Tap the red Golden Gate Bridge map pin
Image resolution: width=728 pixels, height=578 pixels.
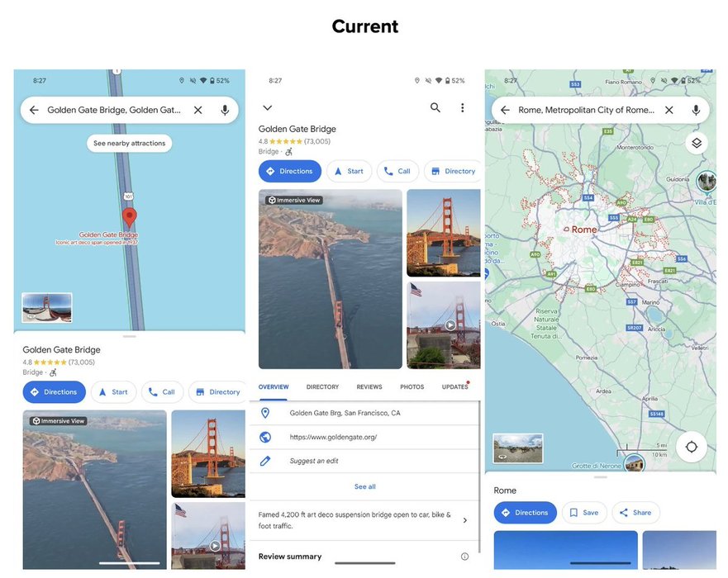pos(129,217)
